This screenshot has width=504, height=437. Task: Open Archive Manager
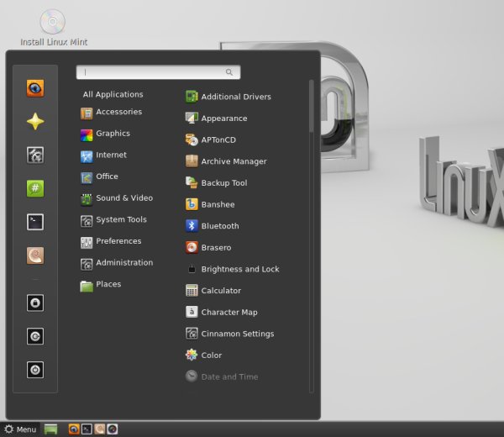pyautogui.click(x=233, y=161)
